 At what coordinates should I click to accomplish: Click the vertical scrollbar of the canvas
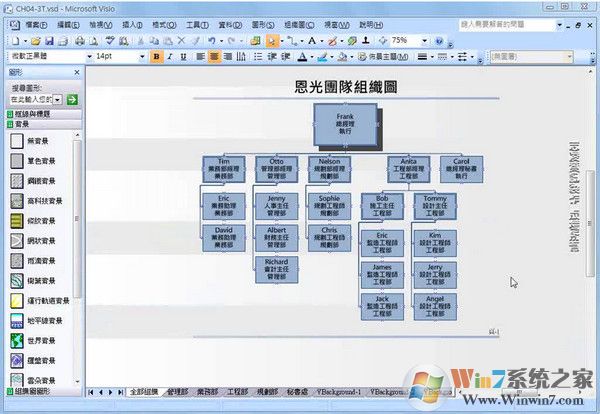tap(590, 223)
